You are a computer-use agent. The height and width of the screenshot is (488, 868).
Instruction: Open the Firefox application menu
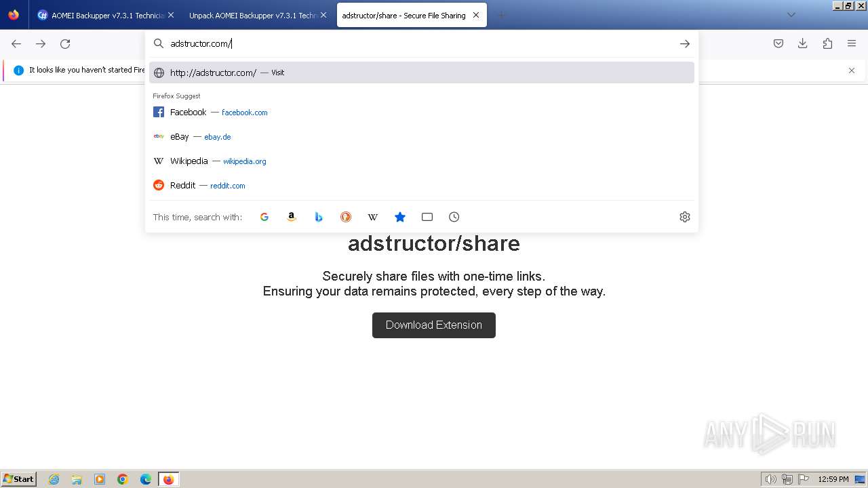pos(852,43)
